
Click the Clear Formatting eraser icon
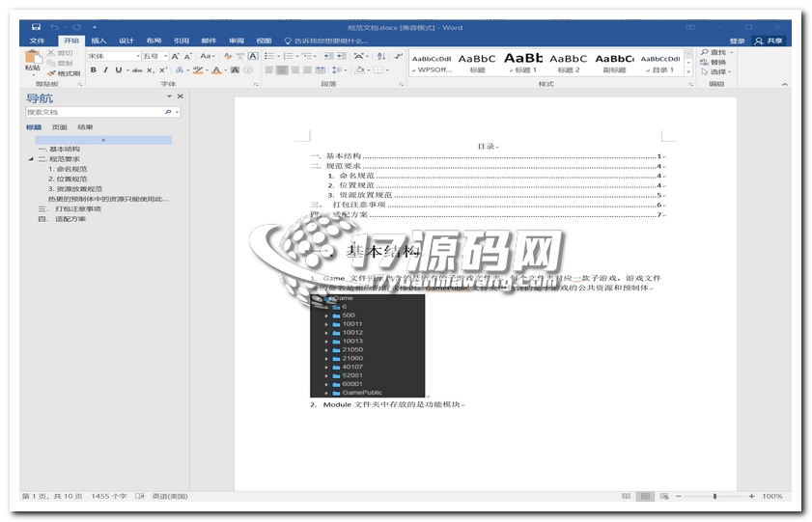point(228,56)
